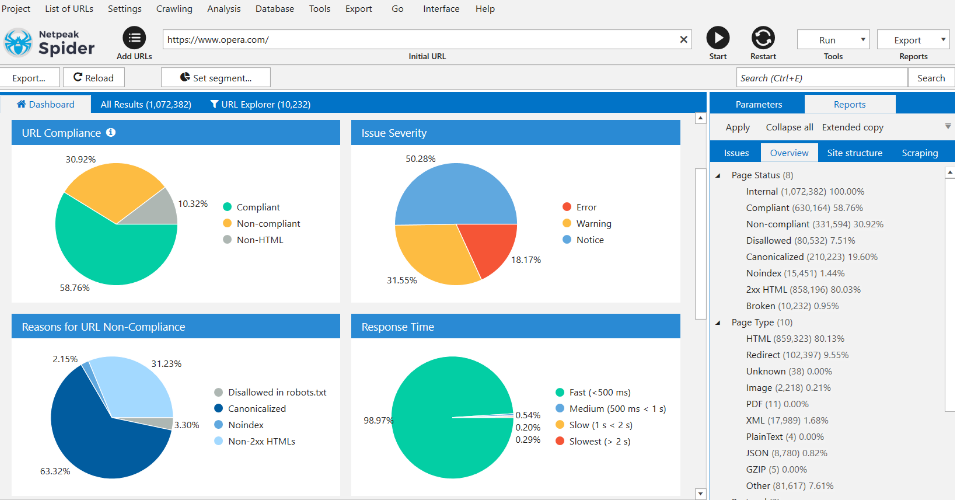Click the Netpeak Spider logo
Screen dimensions: 955x500
point(20,41)
